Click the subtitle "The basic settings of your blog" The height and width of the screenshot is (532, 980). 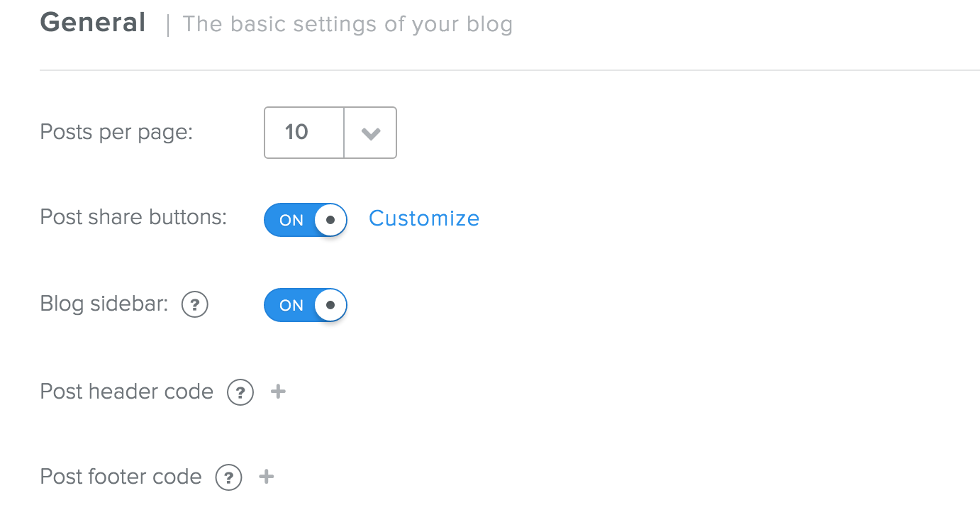click(x=347, y=25)
